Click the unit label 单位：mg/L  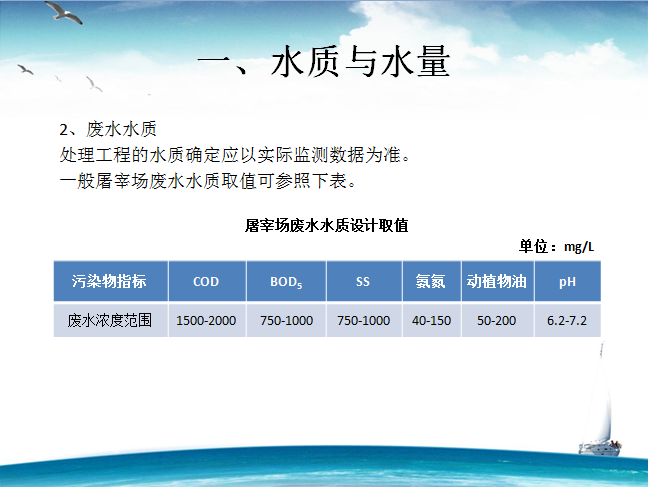click(x=557, y=246)
